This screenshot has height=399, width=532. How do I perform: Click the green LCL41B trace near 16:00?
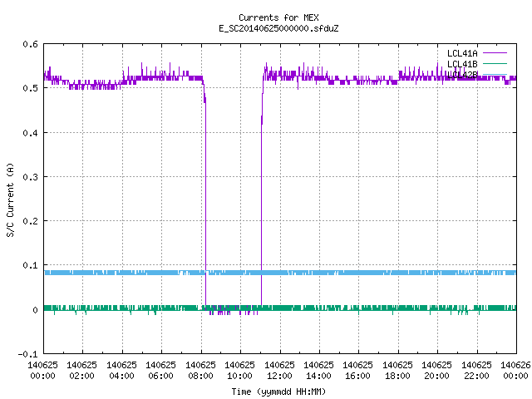point(358,308)
